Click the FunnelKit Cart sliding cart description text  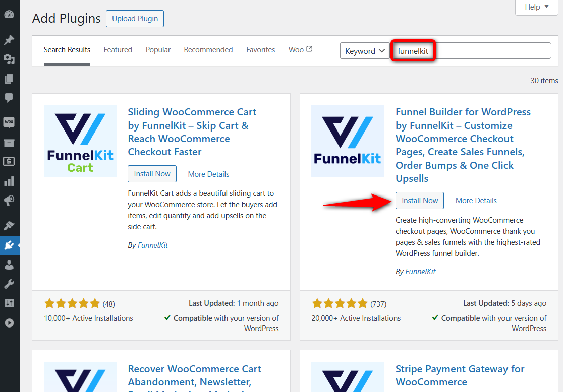coord(202,210)
